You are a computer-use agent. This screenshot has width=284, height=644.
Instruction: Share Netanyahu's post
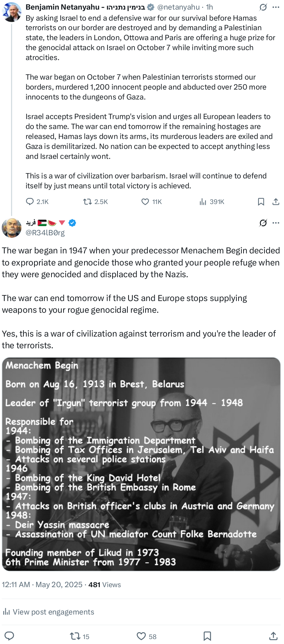coord(276,202)
